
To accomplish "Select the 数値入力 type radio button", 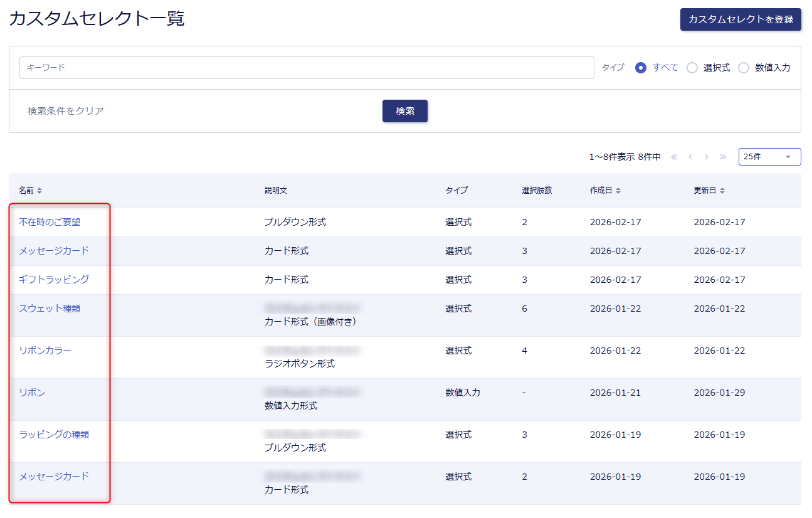I will click(x=744, y=68).
